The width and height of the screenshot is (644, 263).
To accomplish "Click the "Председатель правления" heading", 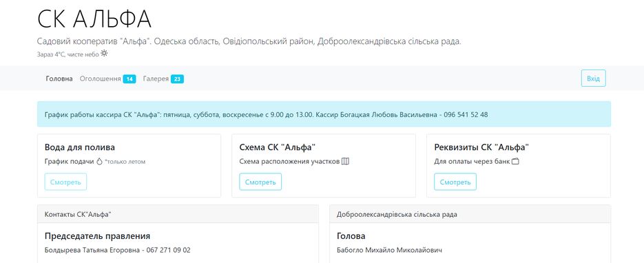I will [x=97, y=236].
